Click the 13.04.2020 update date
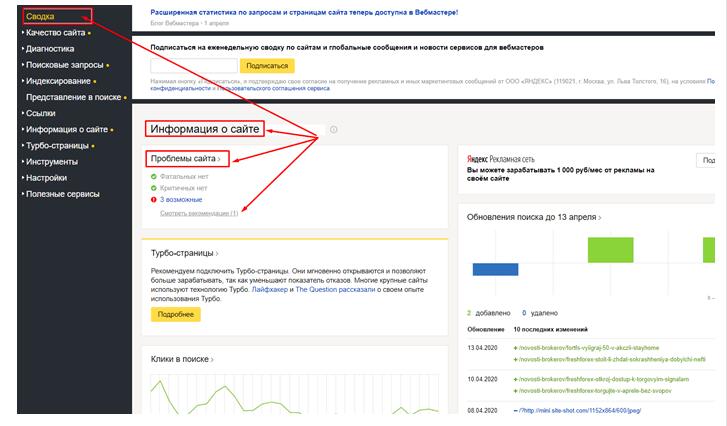 pos(482,348)
